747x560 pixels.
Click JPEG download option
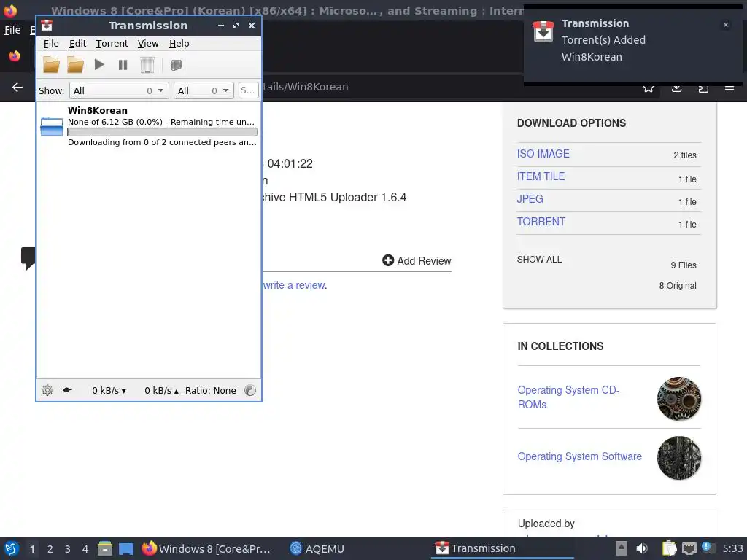tap(530, 198)
